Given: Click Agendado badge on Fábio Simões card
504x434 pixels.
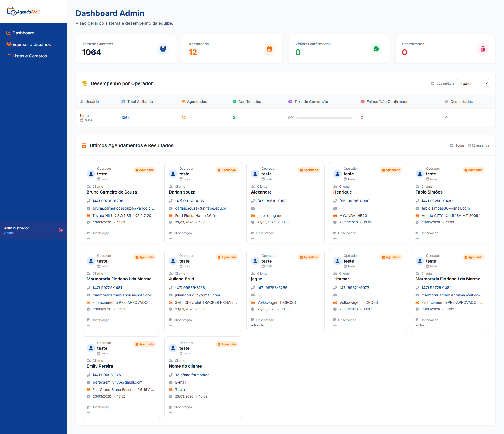Looking at the screenshot, I should (x=473, y=170).
